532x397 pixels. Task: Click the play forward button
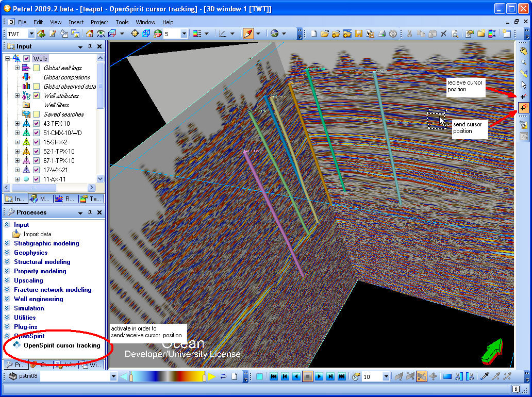point(319,377)
